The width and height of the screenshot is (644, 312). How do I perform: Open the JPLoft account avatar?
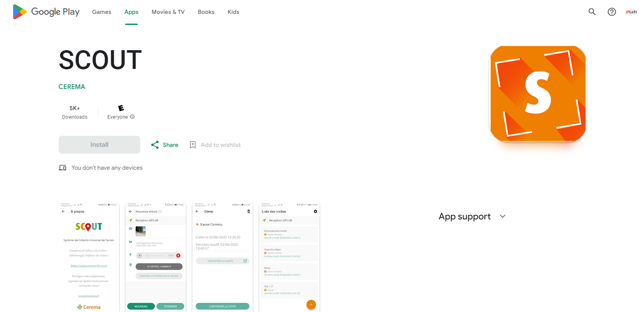631,12
